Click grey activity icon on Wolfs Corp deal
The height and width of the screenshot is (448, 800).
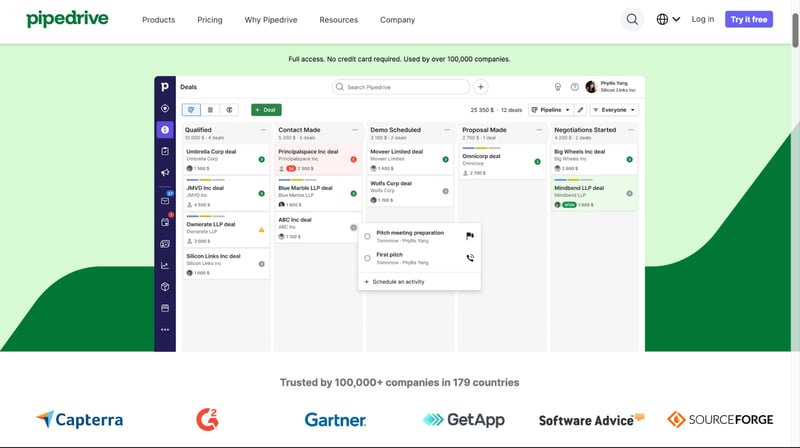pos(445,191)
